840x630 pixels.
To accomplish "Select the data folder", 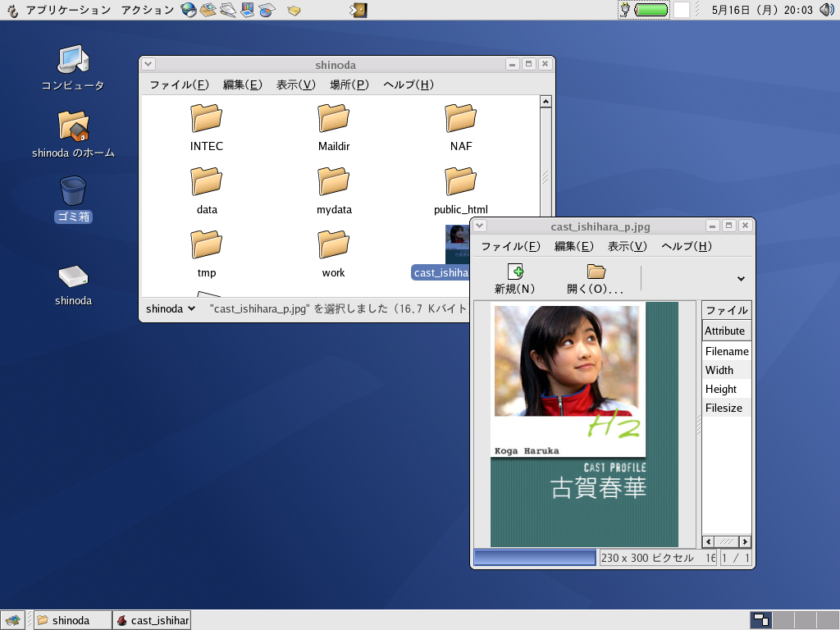I will (x=207, y=190).
